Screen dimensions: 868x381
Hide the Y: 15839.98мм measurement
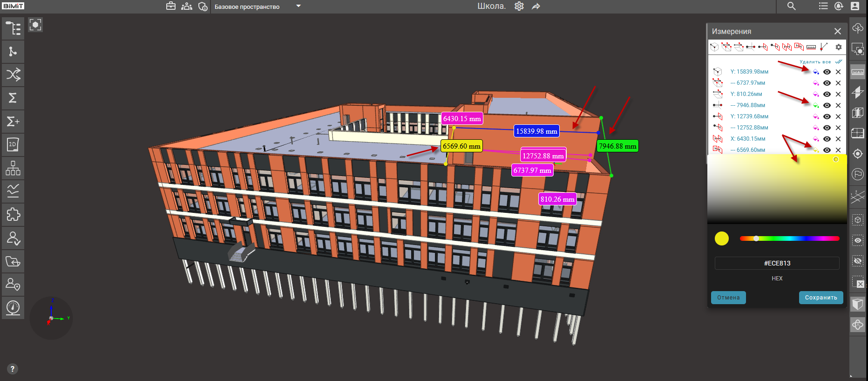(827, 72)
